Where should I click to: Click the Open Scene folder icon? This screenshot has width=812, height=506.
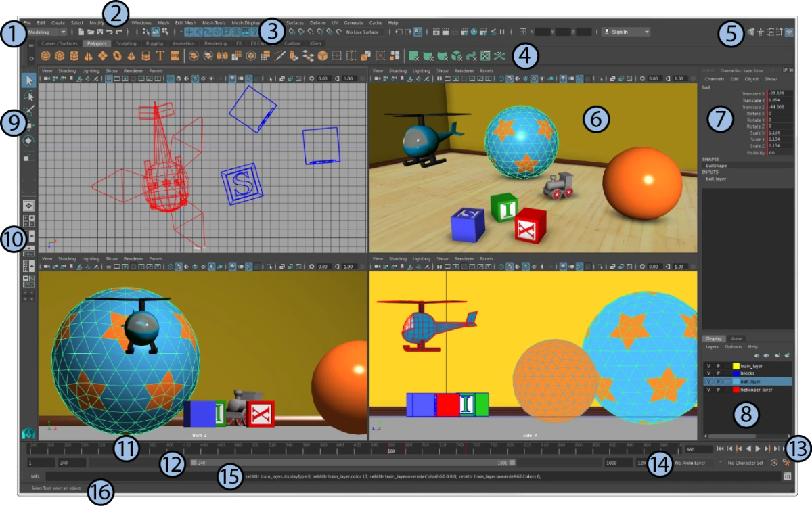pyautogui.click(x=91, y=32)
